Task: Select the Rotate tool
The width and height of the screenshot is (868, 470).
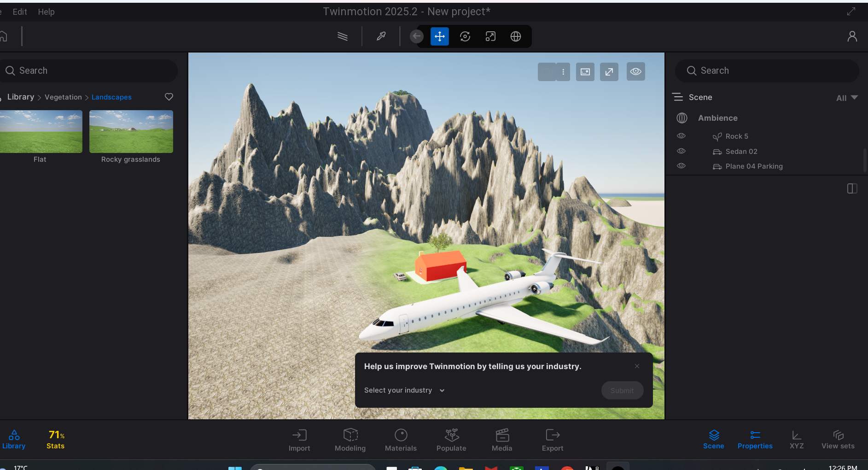Action: 465,36
